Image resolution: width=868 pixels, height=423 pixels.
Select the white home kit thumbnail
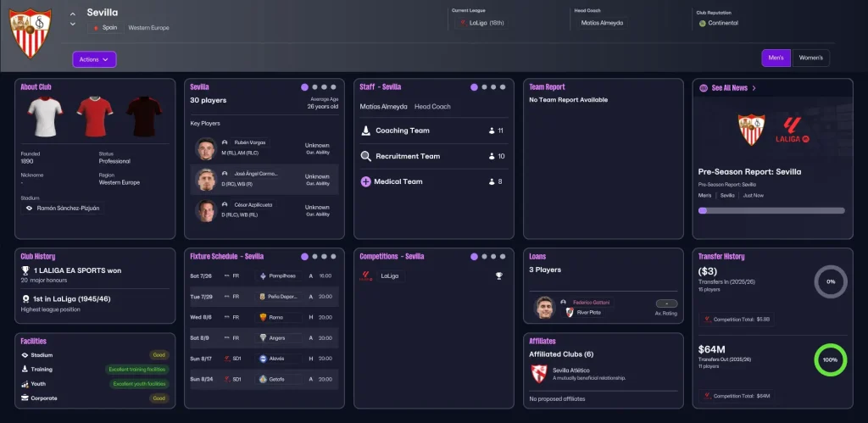pos(46,117)
